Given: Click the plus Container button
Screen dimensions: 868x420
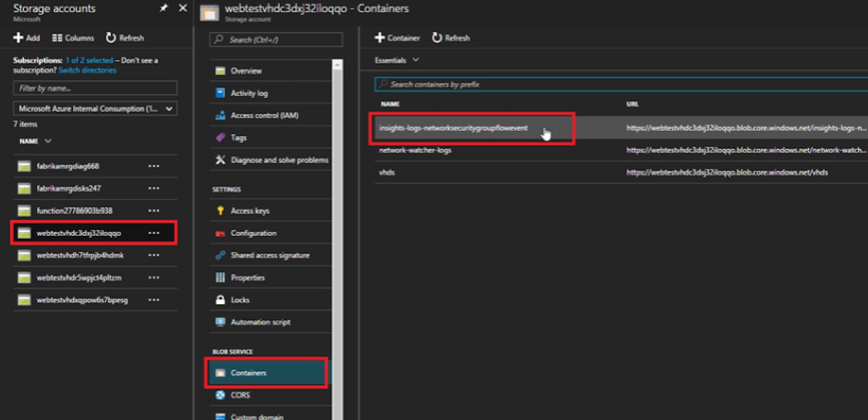Looking at the screenshot, I should tap(397, 38).
